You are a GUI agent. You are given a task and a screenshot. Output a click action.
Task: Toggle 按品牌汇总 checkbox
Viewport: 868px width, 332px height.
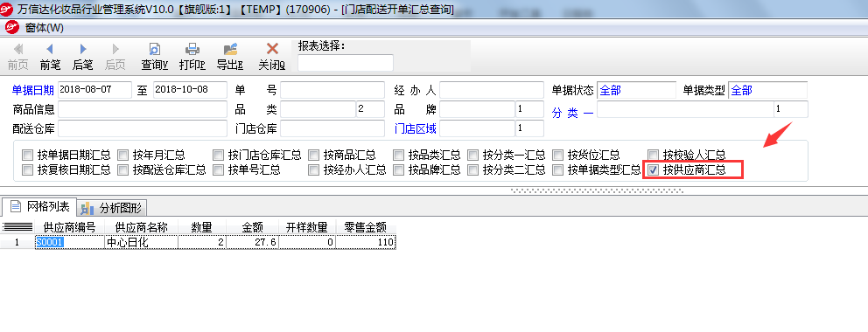[399, 169]
